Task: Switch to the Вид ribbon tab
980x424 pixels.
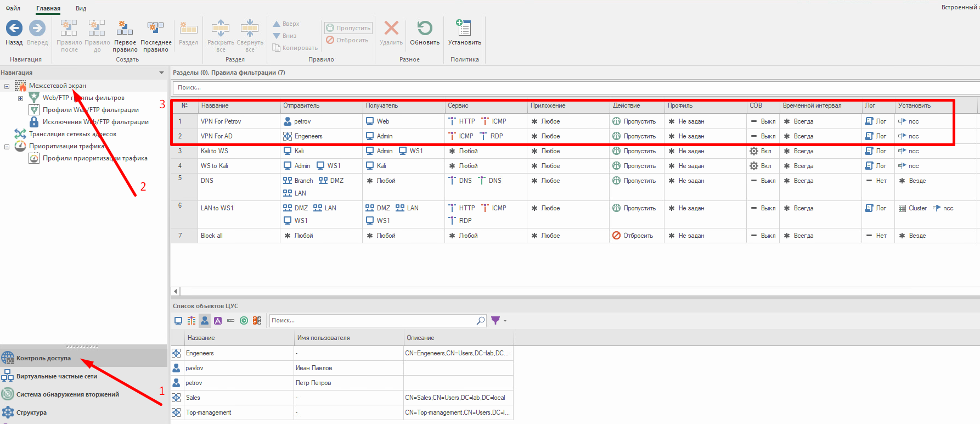Action: (x=81, y=8)
